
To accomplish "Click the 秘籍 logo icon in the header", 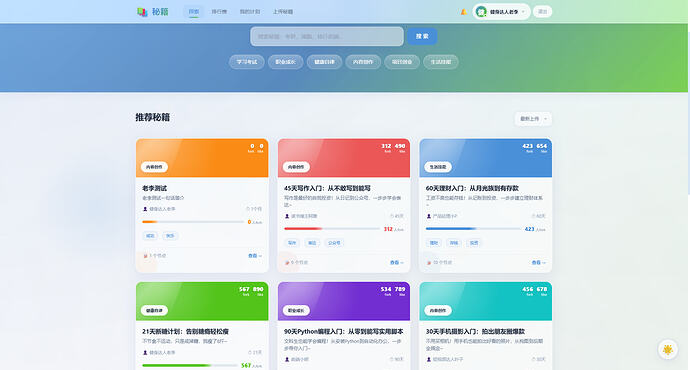I will 142,12.
